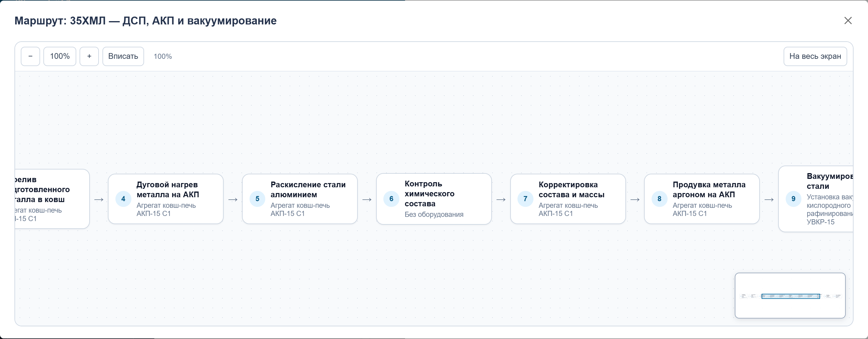Click the step number 4 badge
The width and height of the screenshot is (868, 339).
(x=123, y=199)
